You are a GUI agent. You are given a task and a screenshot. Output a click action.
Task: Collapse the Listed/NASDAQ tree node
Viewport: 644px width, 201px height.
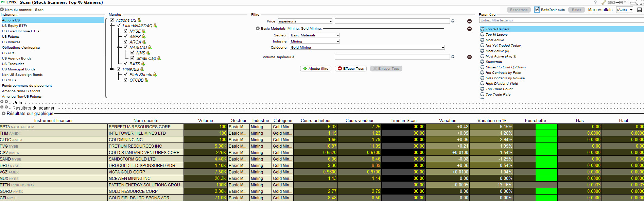pos(112,26)
